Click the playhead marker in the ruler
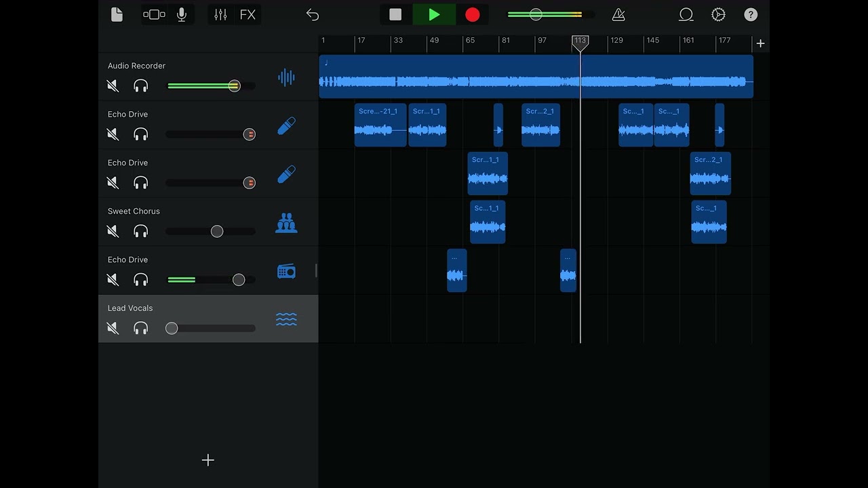 [580, 44]
